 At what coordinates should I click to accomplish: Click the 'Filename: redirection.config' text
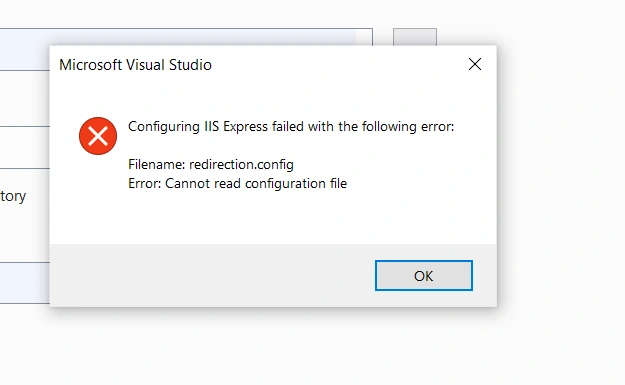point(211,164)
